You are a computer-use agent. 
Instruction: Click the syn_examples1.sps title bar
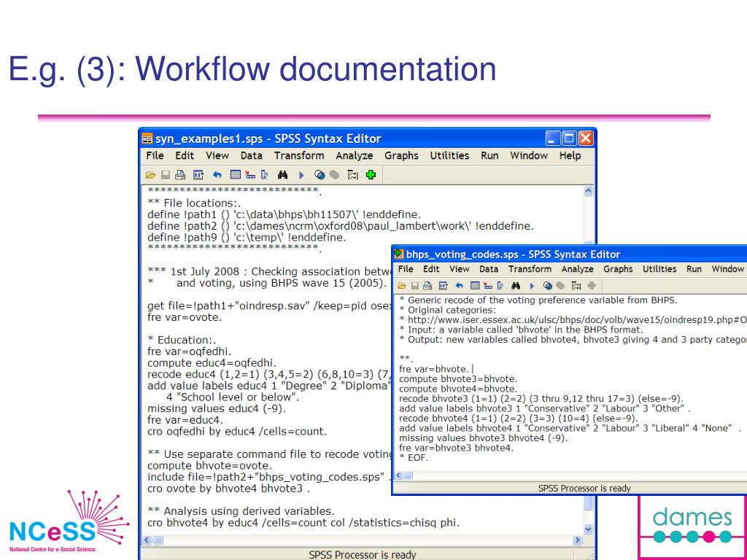367,139
